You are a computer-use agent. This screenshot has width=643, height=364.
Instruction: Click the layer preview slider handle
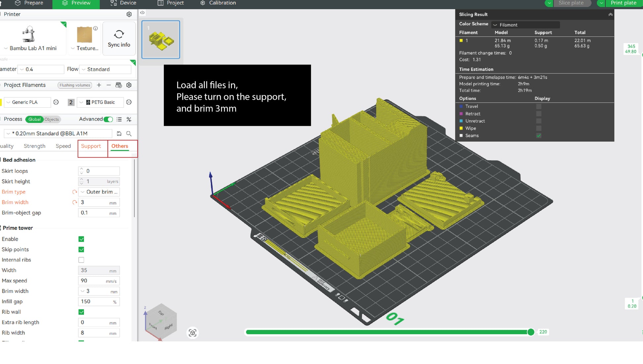tap(531, 332)
